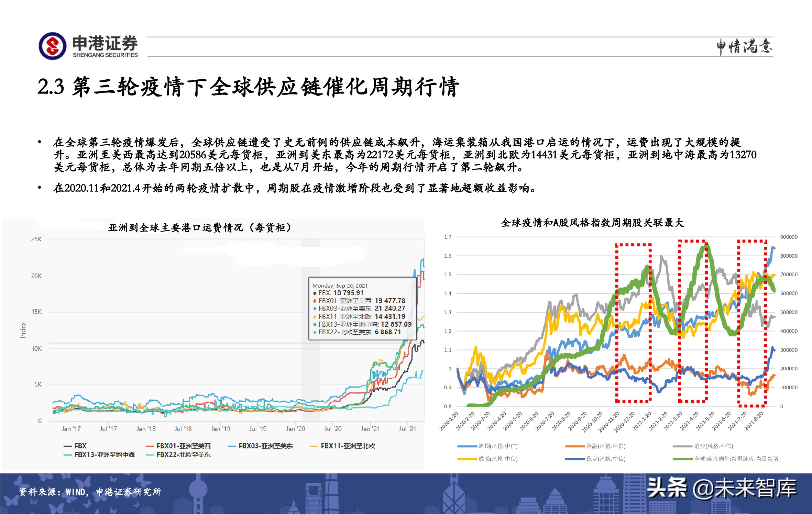Click the 消费(风格.中信) legend label
The height and width of the screenshot is (514, 812).
point(713,446)
